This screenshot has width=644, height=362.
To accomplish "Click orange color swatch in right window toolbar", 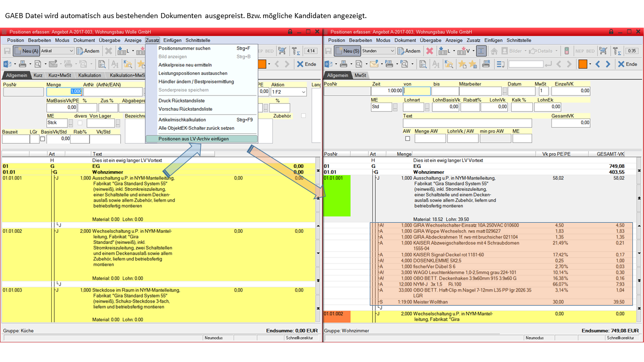I will (583, 64).
